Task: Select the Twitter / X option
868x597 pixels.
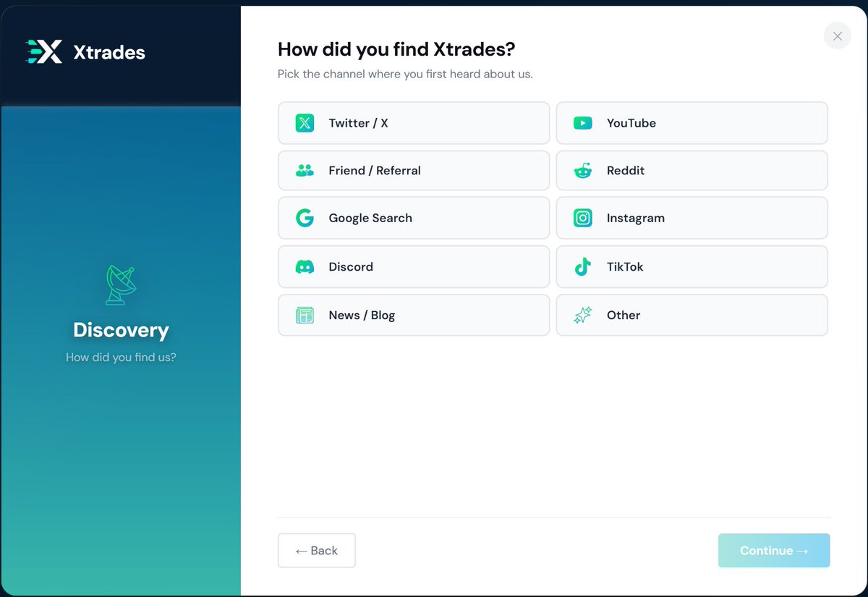Action: click(414, 123)
